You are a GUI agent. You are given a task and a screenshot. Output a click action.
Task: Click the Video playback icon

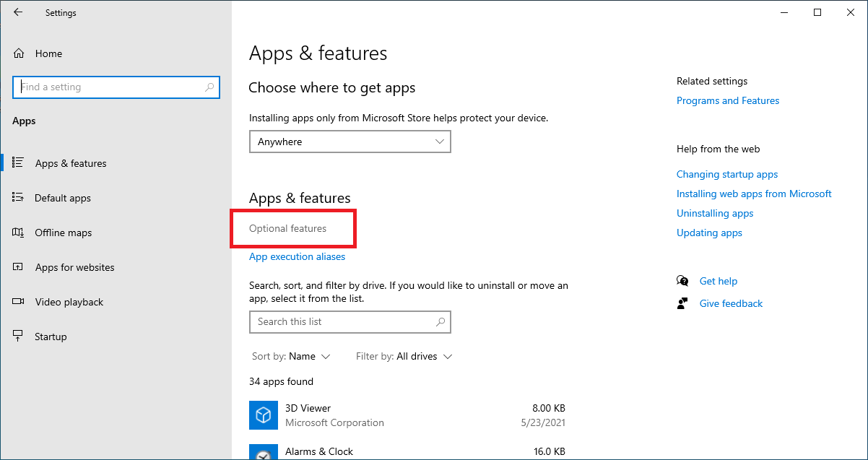[19, 302]
